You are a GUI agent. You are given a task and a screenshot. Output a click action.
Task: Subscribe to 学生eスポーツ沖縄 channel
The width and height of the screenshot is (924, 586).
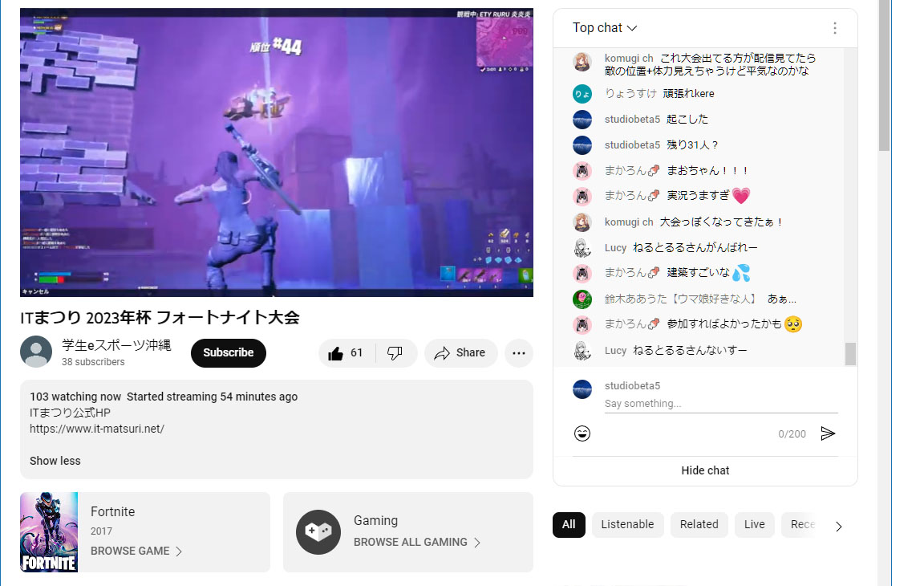(228, 352)
